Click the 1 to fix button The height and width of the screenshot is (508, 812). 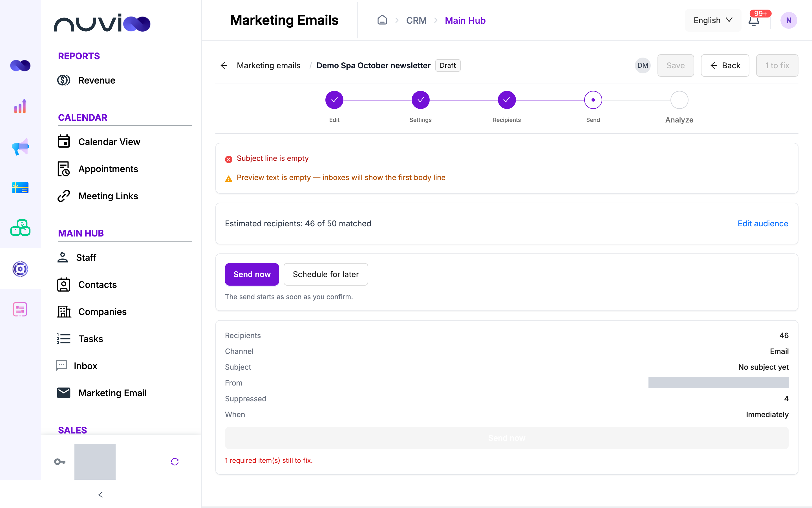tap(777, 65)
